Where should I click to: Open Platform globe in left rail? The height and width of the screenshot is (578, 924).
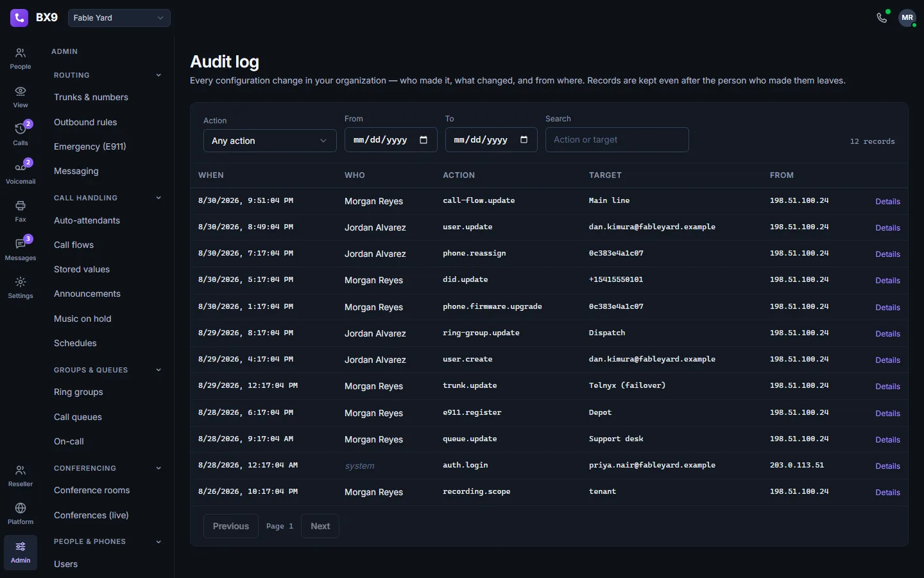pos(21,514)
